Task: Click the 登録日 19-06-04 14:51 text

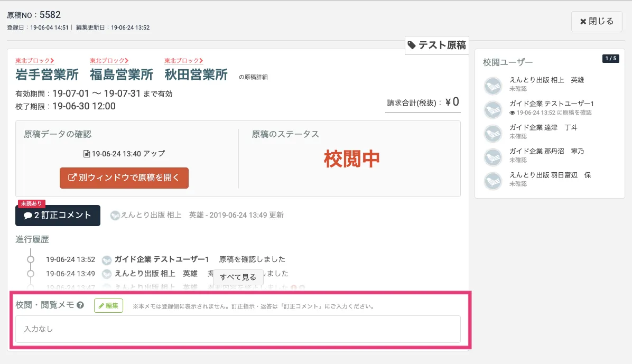Action: pos(38,27)
